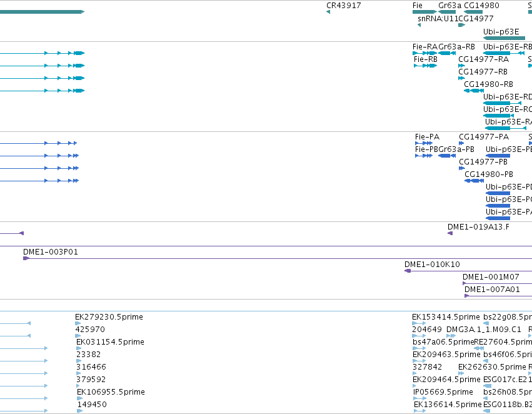Select the ESG017c.E21 EST label

[508, 380]
